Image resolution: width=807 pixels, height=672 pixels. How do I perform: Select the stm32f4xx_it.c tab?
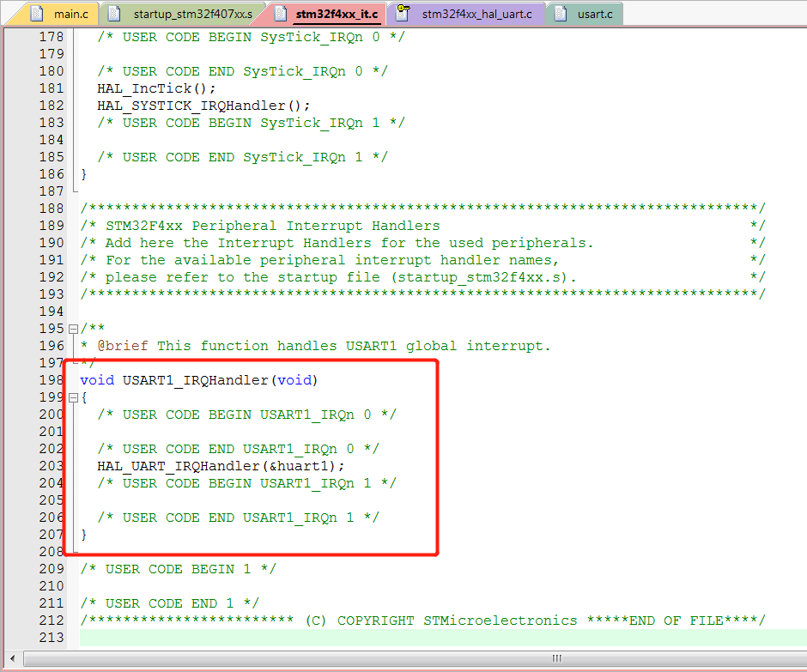[330, 14]
